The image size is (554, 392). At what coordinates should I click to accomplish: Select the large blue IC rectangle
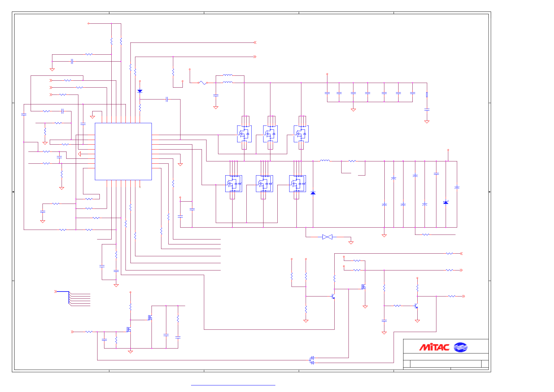click(123, 152)
